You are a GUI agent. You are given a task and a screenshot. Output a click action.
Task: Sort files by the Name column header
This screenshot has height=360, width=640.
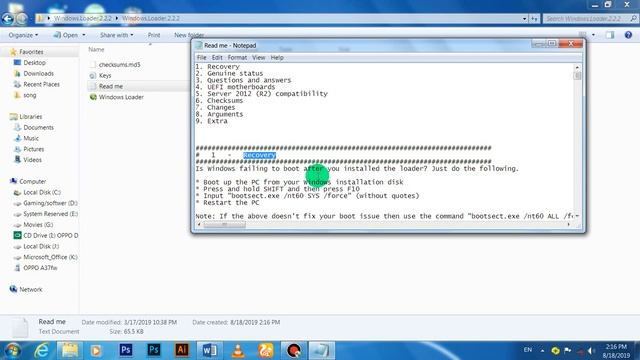pos(96,49)
